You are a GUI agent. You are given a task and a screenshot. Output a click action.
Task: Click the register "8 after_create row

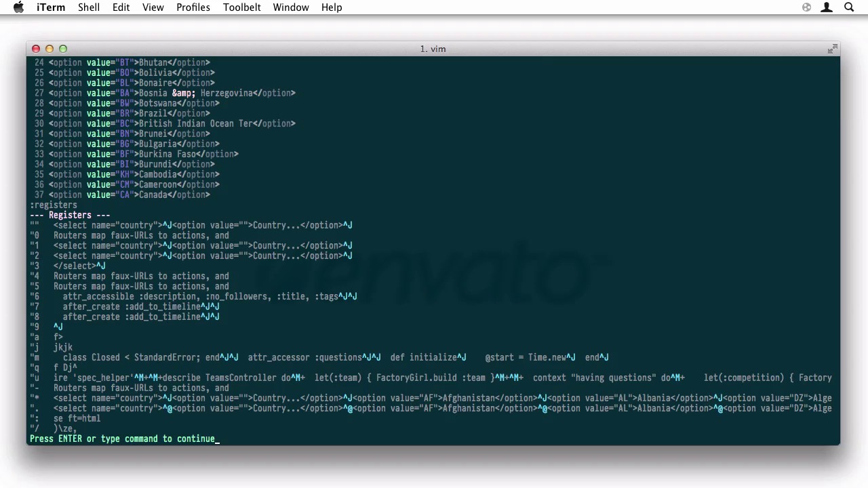tap(125, 317)
